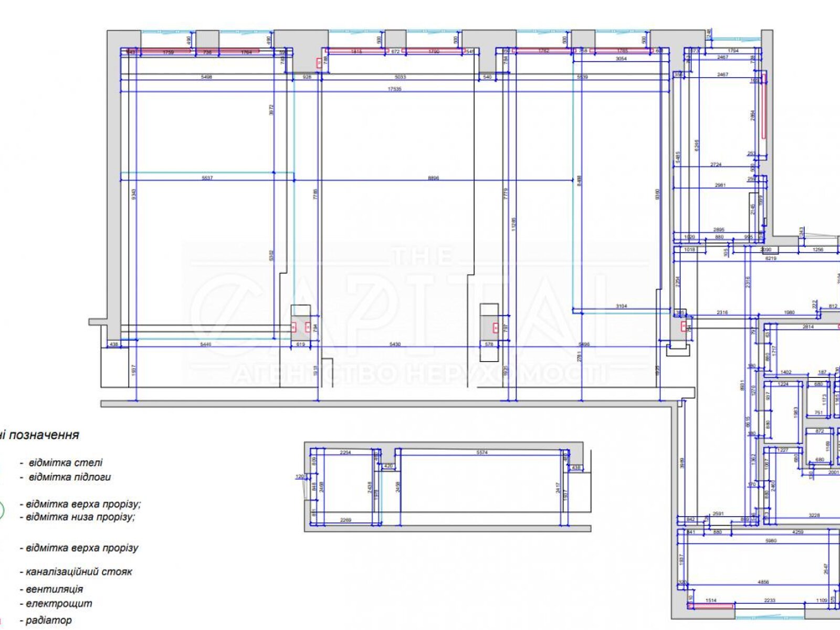This screenshot has width=840, height=630.
Task: Select the dimension value "1109"
Action: pos(822,601)
